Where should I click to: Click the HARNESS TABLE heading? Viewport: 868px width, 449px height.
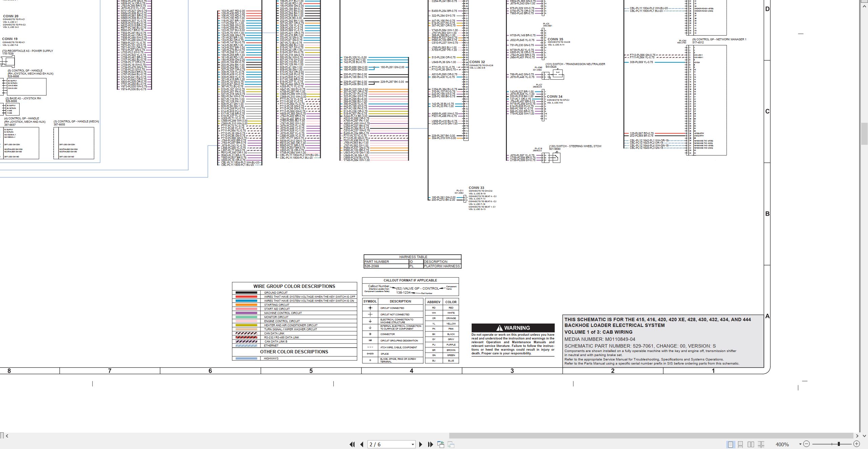pos(413,257)
